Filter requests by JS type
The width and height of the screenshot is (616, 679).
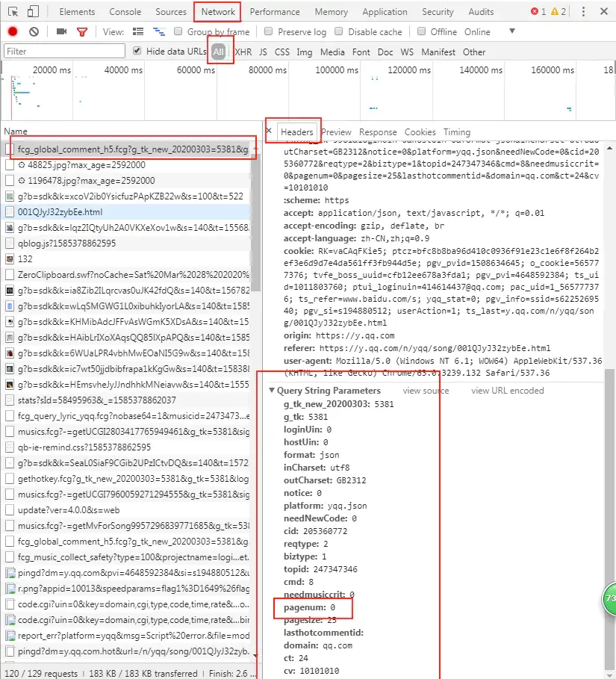point(263,52)
